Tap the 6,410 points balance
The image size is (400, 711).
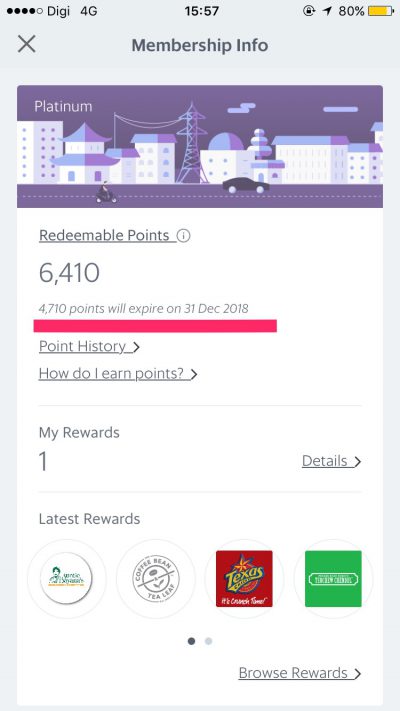tap(69, 273)
